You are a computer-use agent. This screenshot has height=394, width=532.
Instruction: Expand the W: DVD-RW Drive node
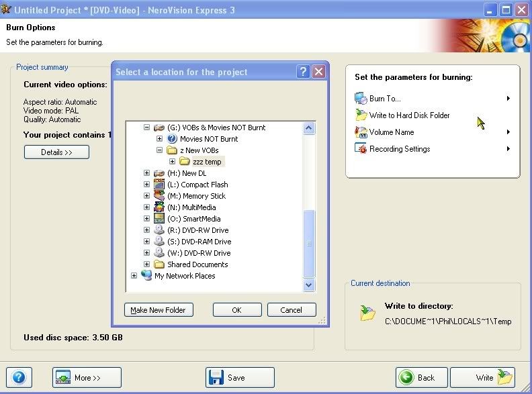(146, 252)
